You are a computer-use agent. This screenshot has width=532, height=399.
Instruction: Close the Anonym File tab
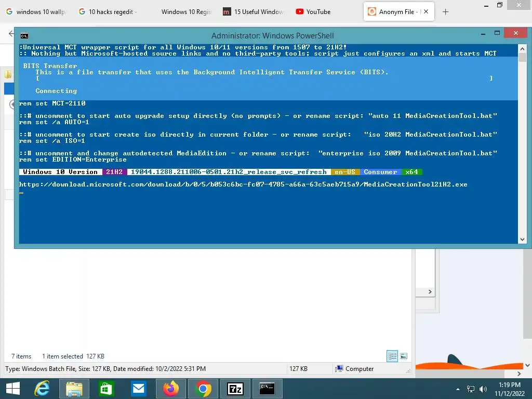click(426, 11)
